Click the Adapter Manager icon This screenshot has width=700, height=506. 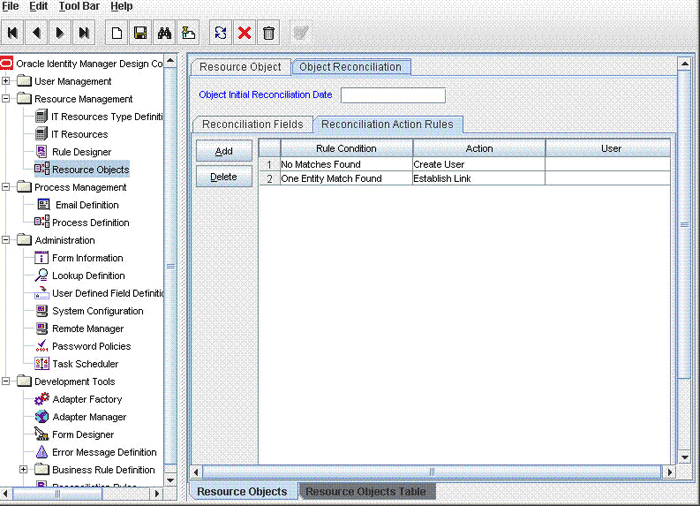(42, 416)
